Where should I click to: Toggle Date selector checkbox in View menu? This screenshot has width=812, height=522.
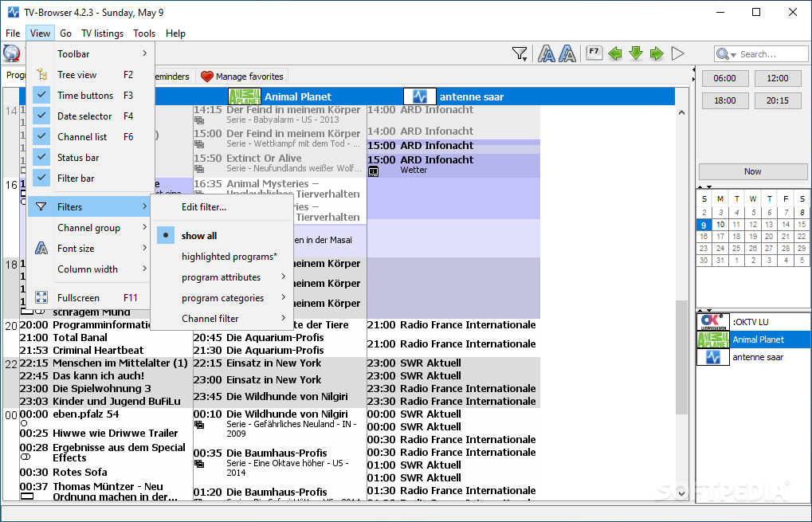pos(41,116)
